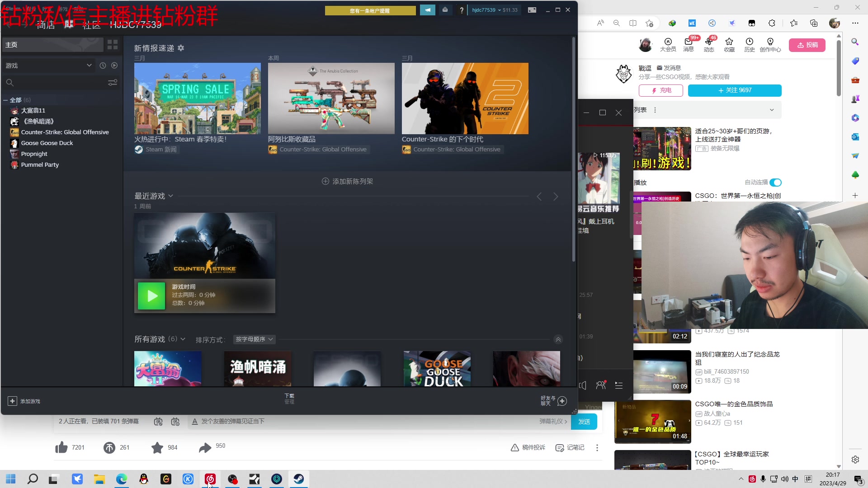Filter library by ready-to-play games

tap(114, 66)
